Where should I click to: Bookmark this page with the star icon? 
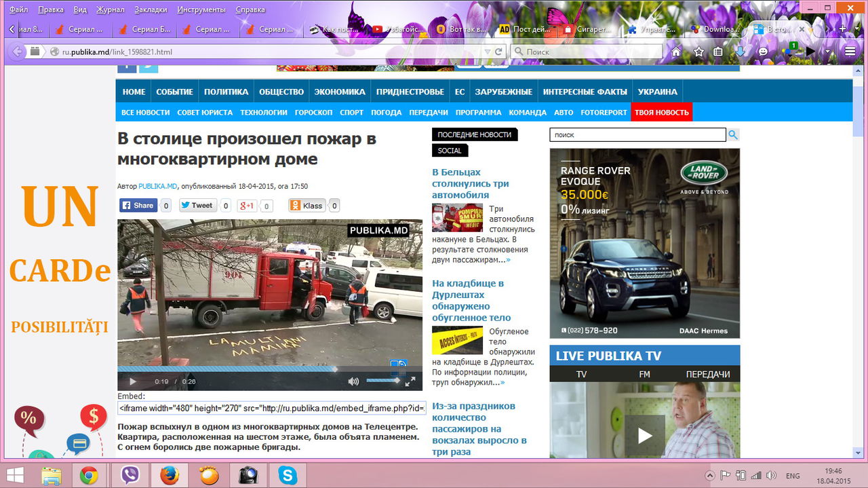(698, 52)
